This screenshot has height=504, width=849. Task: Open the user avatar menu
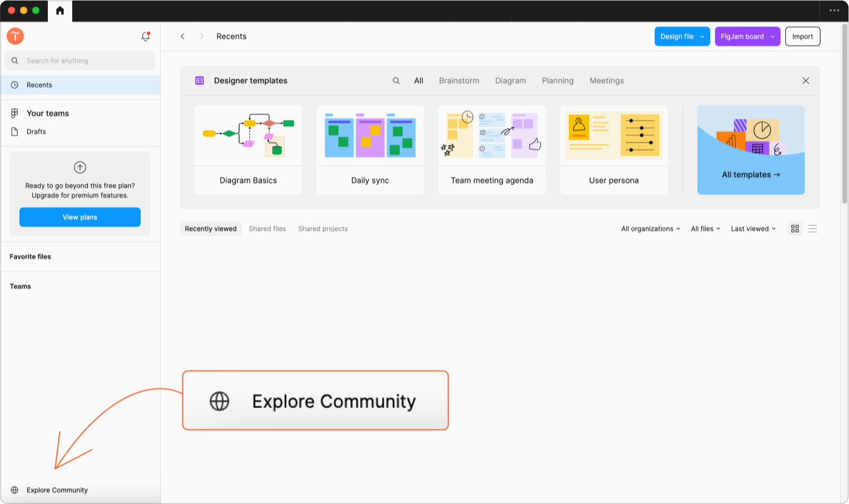15,36
